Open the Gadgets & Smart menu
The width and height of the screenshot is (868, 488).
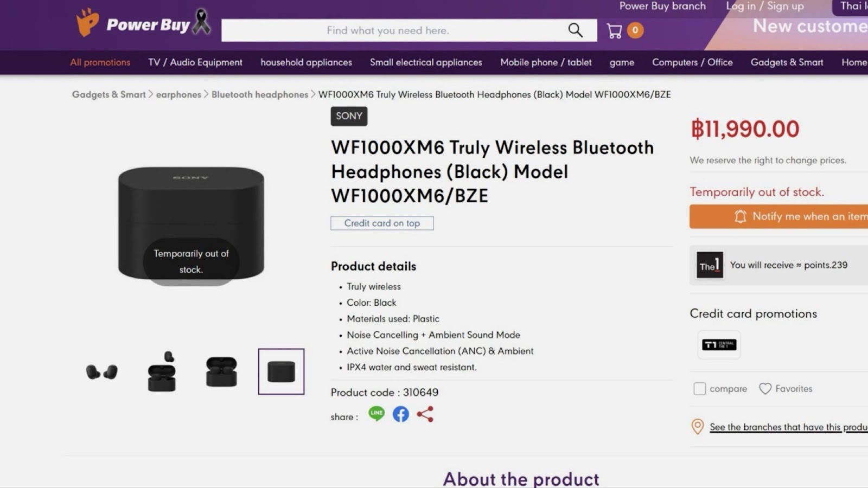787,62
